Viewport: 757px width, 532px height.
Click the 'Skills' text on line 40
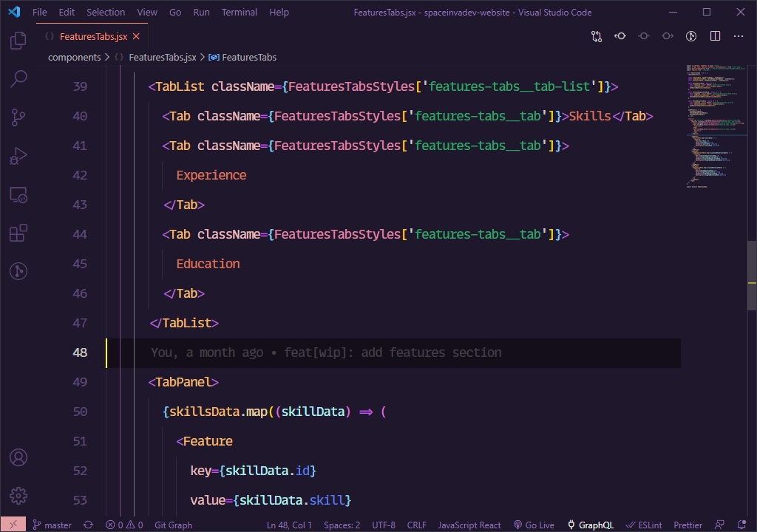pos(590,116)
